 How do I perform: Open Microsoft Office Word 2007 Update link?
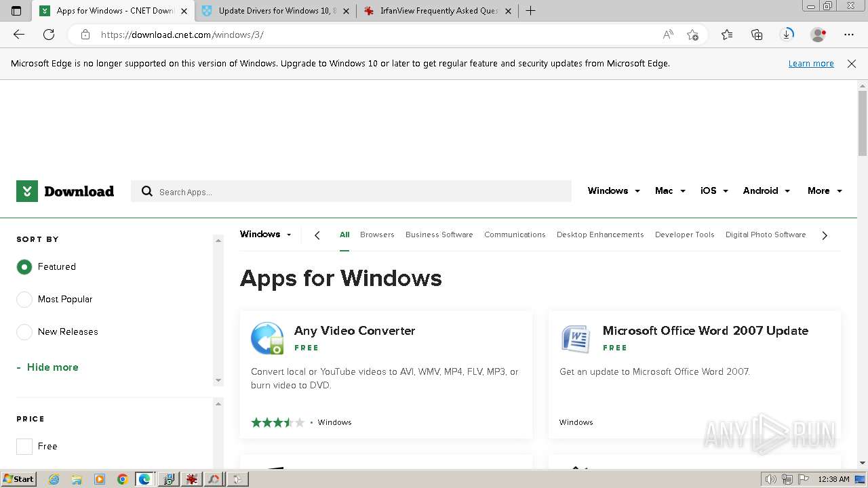[x=705, y=331]
